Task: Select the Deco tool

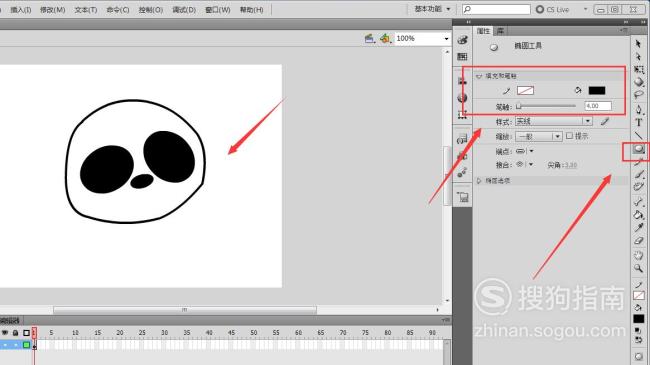Action: tap(639, 187)
